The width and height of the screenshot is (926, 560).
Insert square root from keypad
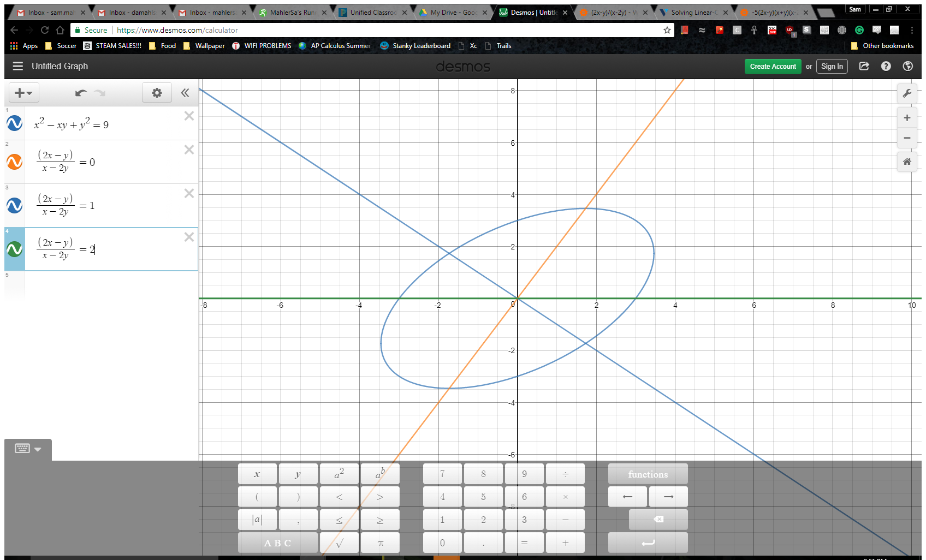(339, 543)
